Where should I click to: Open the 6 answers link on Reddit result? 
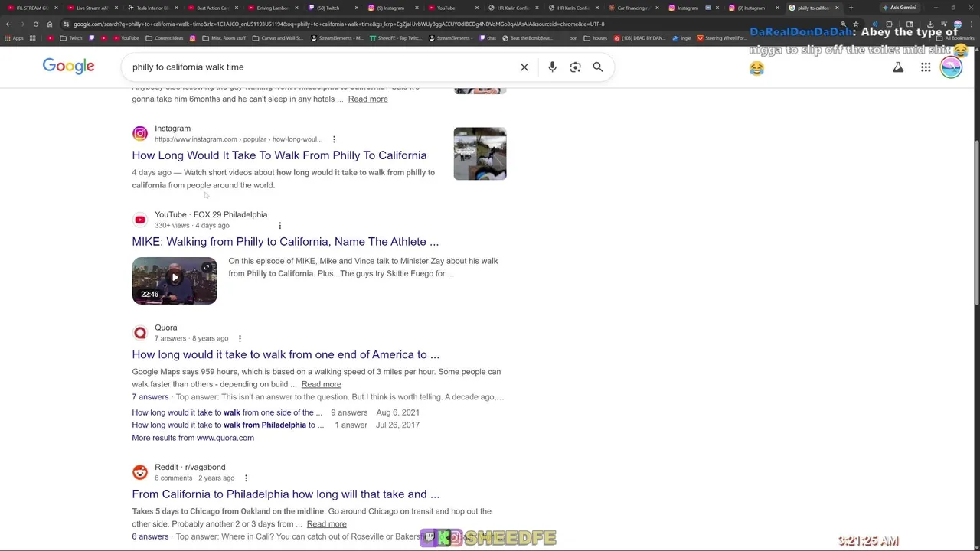click(x=150, y=536)
